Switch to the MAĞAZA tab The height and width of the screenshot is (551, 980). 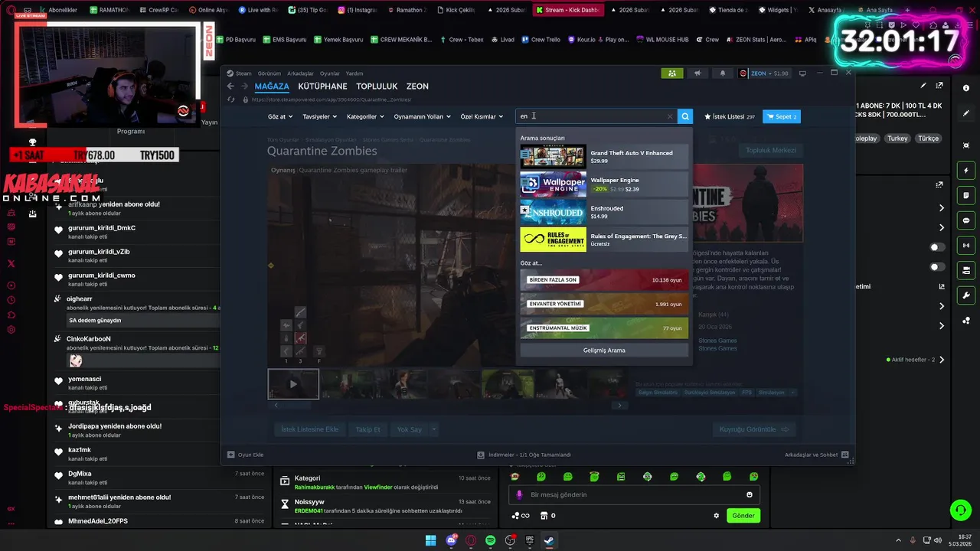pos(272,86)
